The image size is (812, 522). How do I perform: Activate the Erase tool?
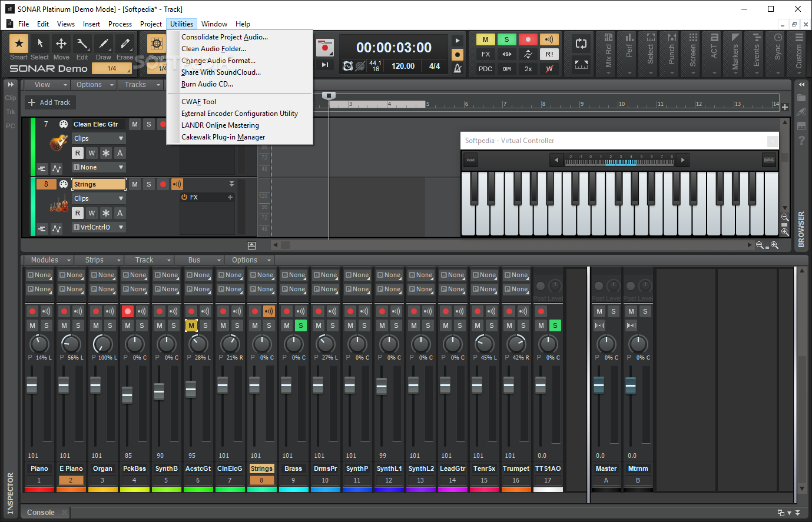tap(124, 44)
